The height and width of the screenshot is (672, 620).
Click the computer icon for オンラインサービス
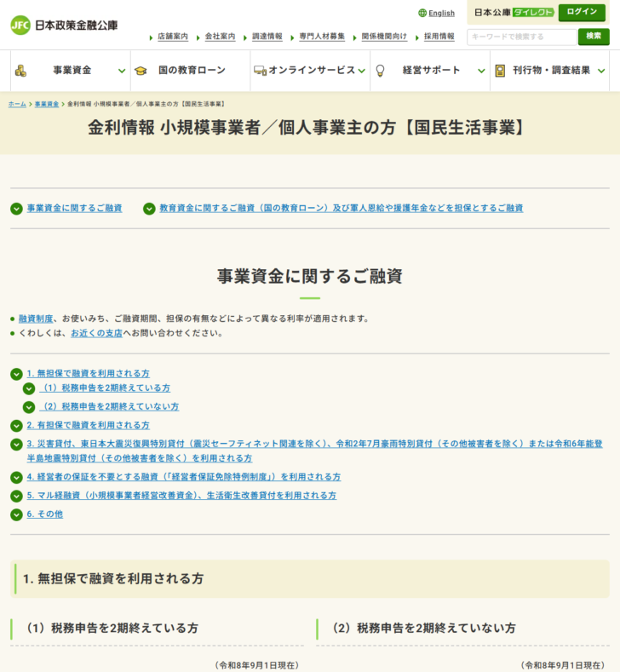(260, 71)
